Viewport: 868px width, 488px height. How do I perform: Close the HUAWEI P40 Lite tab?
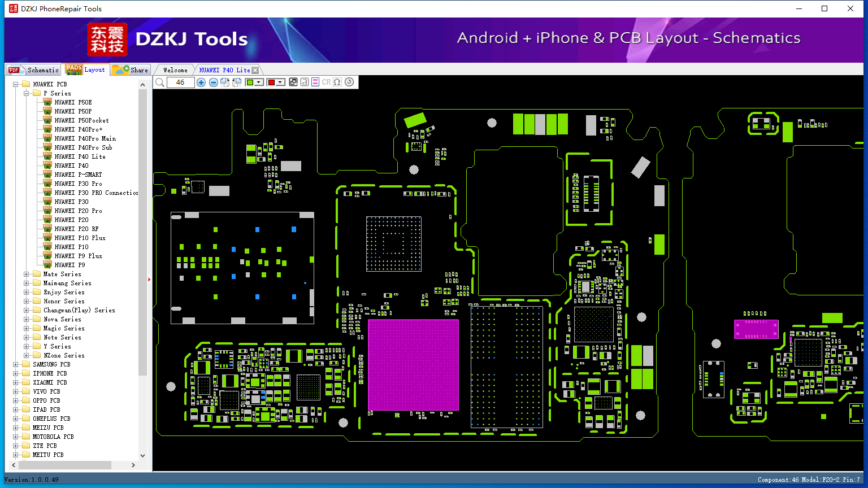[x=255, y=70]
